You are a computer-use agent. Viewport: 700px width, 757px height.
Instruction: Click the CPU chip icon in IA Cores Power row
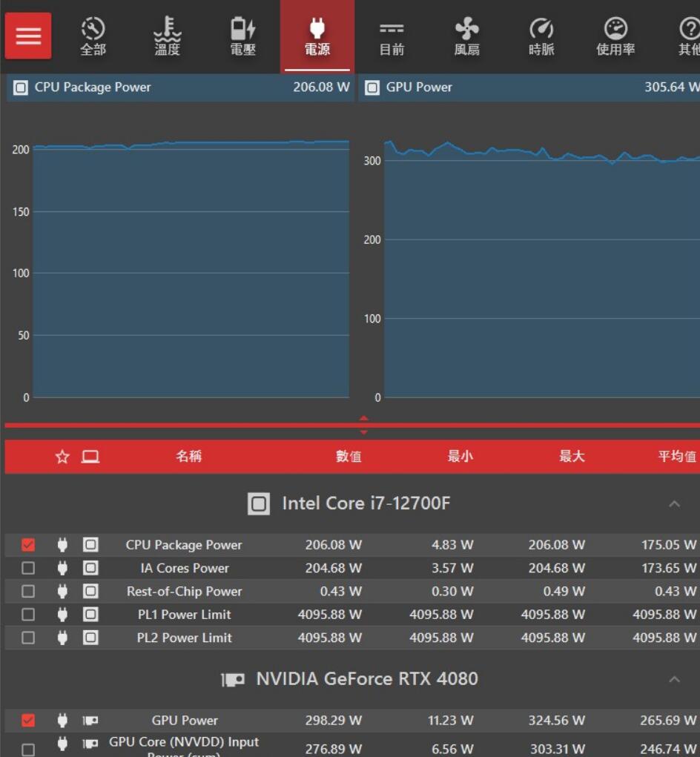[90, 568]
